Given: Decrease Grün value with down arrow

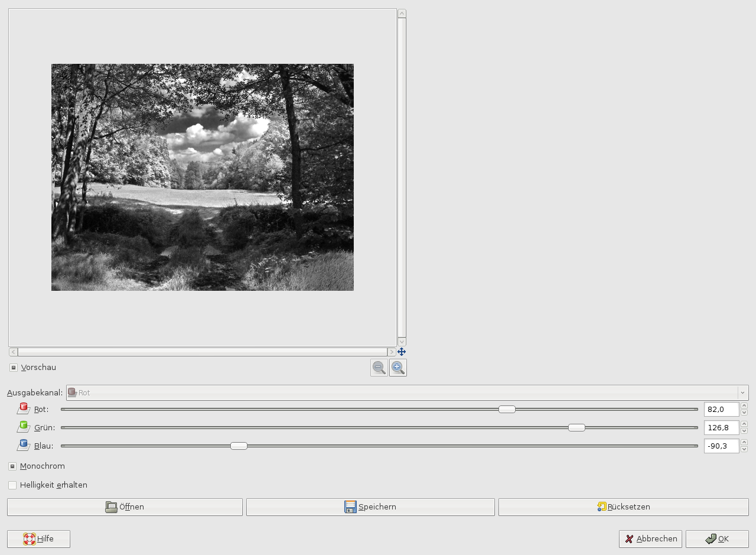Looking at the screenshot, I should point(744,431).
